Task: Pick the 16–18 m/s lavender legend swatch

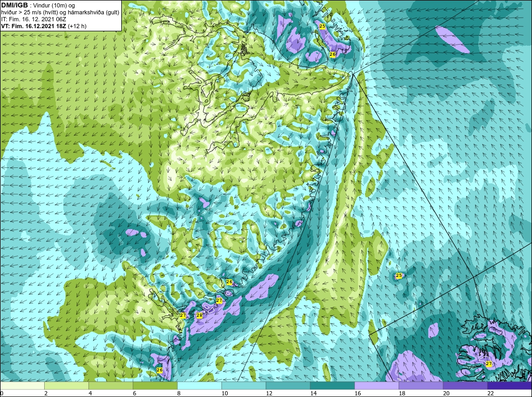Action: pos(377,386)
